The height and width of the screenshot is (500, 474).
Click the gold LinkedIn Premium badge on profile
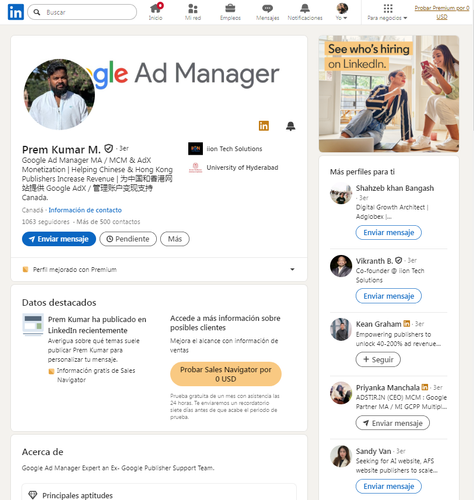coord(264,126)
